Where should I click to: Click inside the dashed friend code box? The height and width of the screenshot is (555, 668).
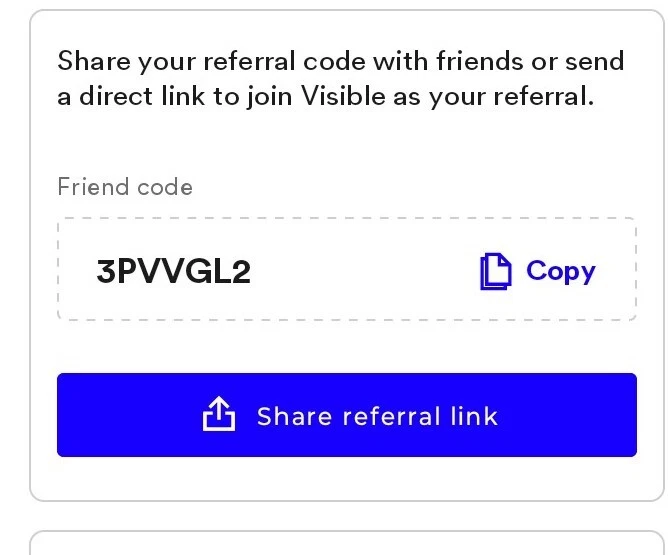pos(347,269)
